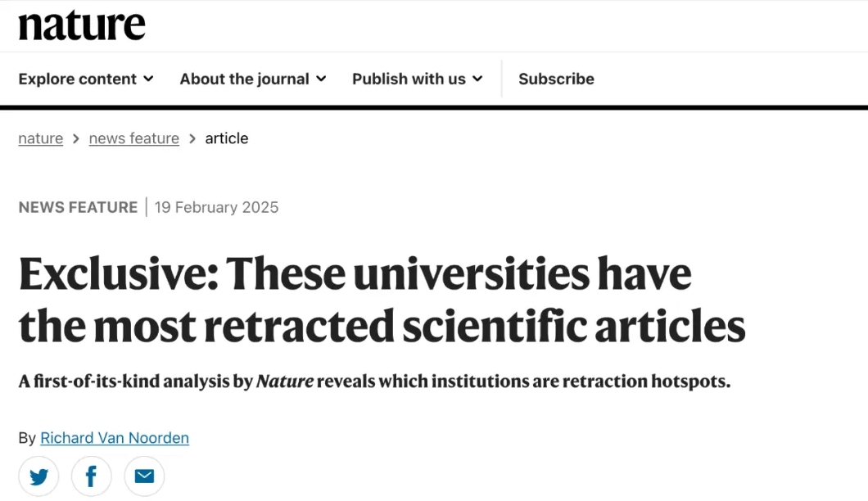
Task: Click the 19 February 2025 date
Action: coord(216,207)
